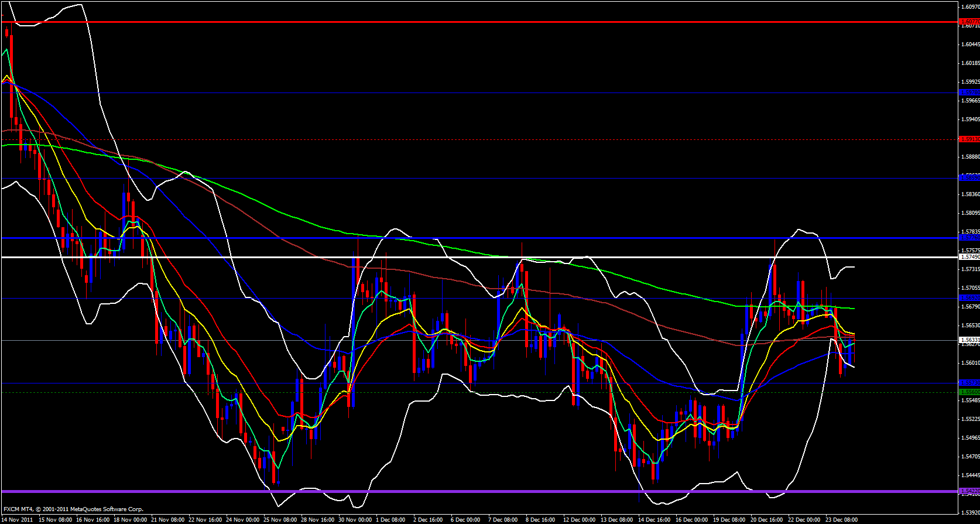This screenshot has height=524, width=980.
Task: Select the thick red horizontal line across the chart
Action: tap(479, 22)
